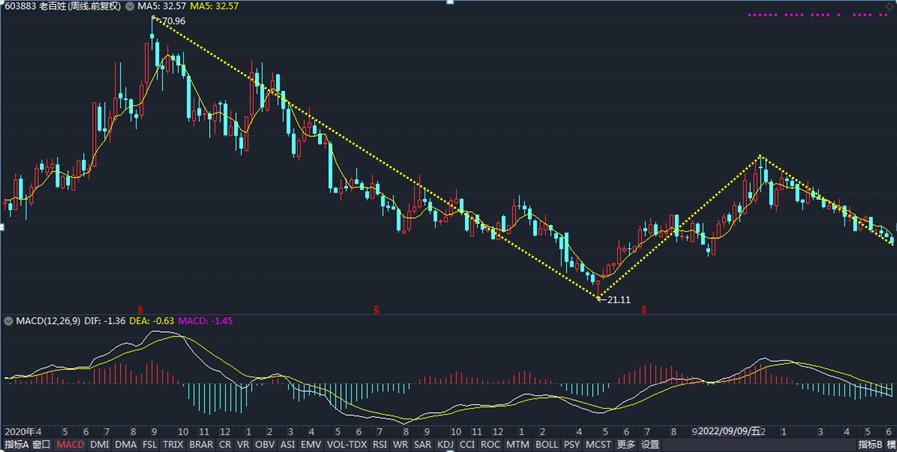Switch to the SAR indicator tab
This screenshot has height=452, width=897.
tap(422, 445)
